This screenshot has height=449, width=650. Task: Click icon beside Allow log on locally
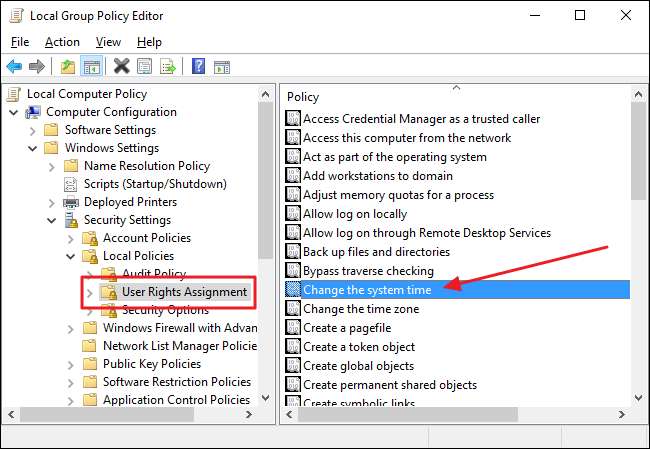293,214
